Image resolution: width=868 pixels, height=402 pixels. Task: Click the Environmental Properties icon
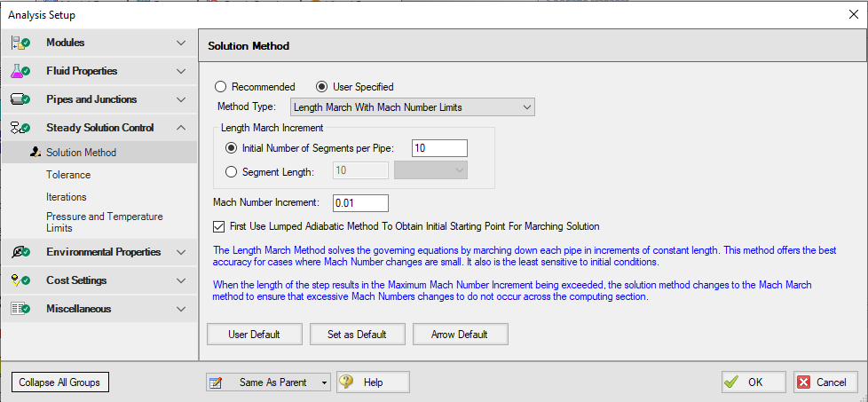tap(20, 252)
